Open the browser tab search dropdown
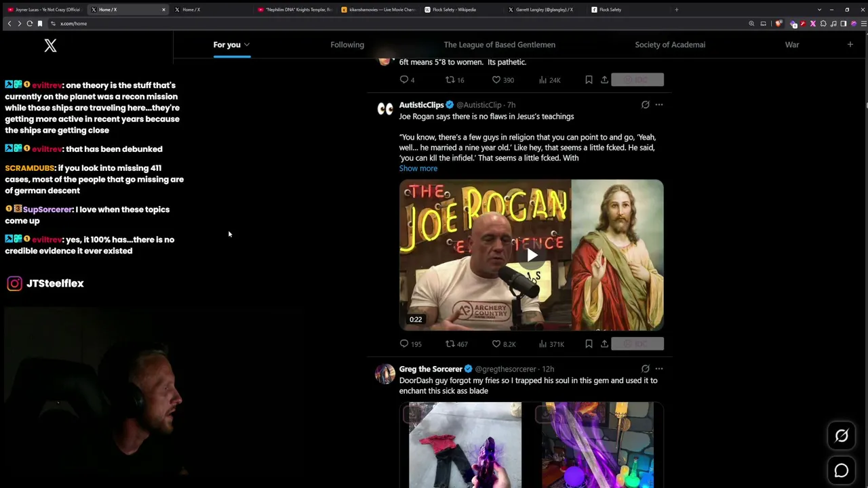Image resolution: width=868 pixels, height=488 pixels. [x=819, y=9]
